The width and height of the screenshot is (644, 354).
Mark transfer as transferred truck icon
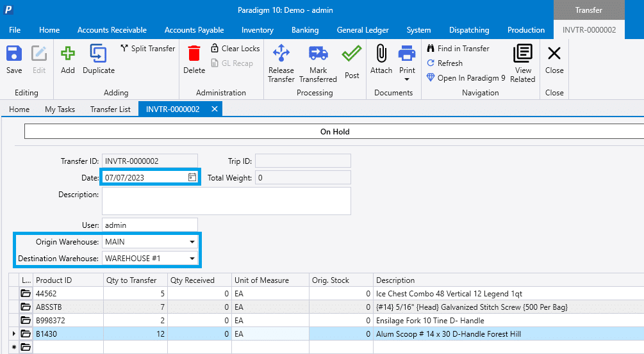(318, 63)
